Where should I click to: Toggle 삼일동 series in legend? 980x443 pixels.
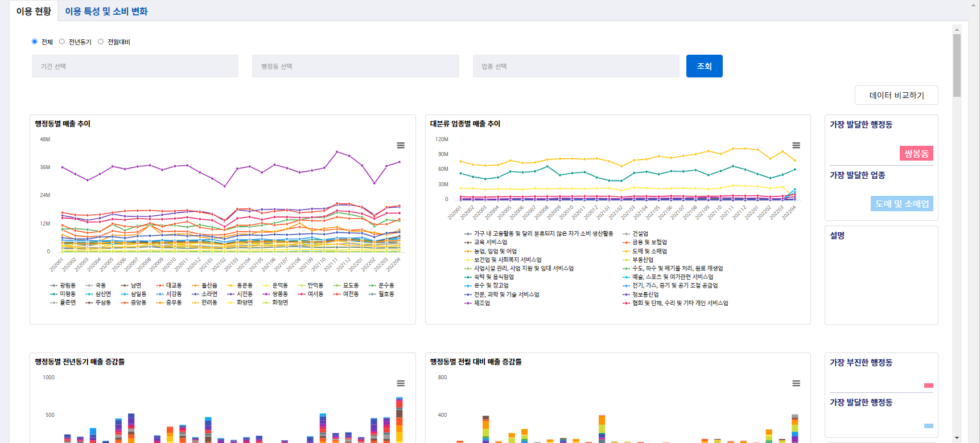[x=134, y=294]
